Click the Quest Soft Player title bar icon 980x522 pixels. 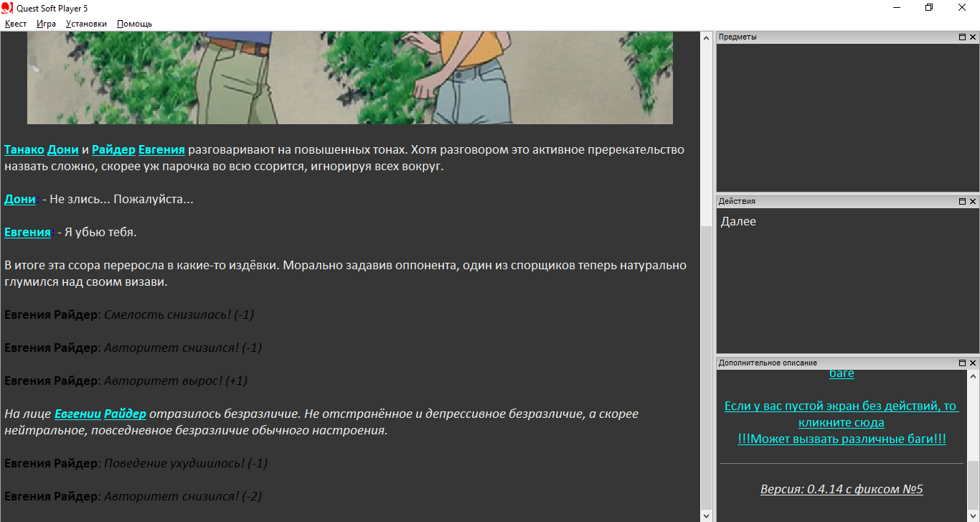click(x=7, y=8)
